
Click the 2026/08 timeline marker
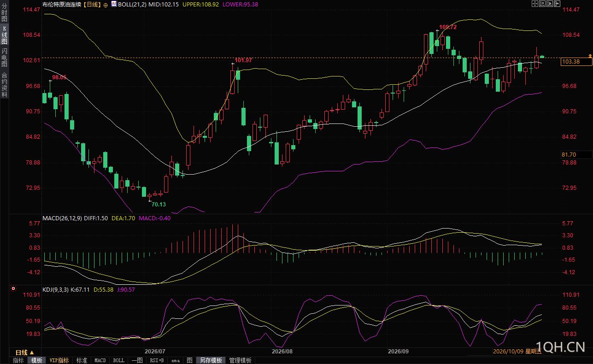click(x=282, y=351)
